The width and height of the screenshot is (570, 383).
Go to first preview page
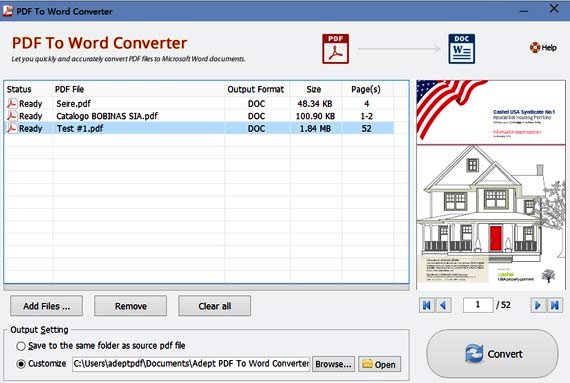pyautogui.click(x=427, y=305)
